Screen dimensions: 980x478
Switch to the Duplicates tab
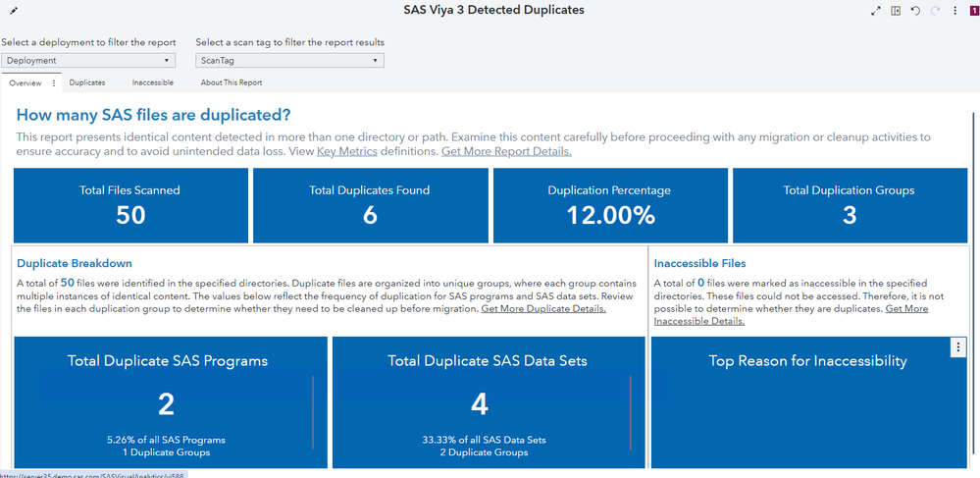point(87,82)
